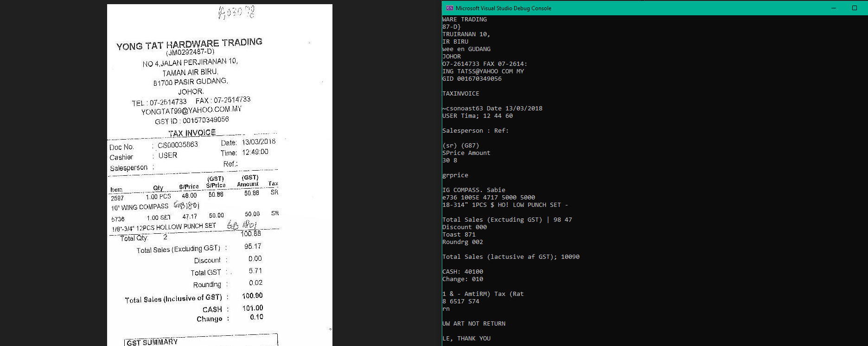This screenshot has width=868, height=346.
Task: Click "Total GST" value "5.71" on receipt
Action: point(255,271)
